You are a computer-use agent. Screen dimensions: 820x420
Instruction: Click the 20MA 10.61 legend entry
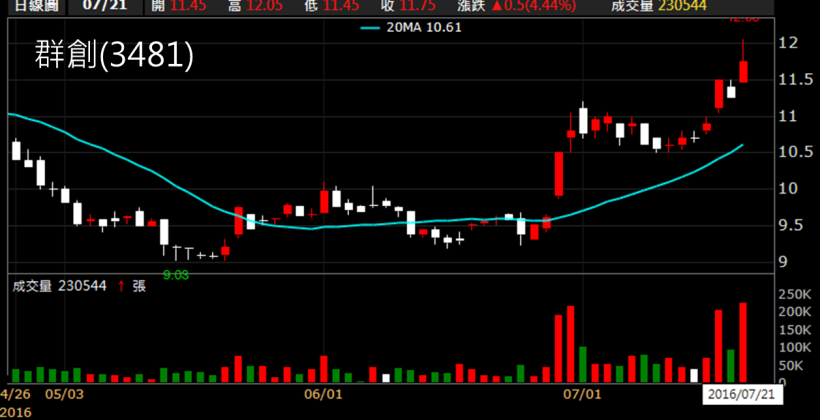412,28
